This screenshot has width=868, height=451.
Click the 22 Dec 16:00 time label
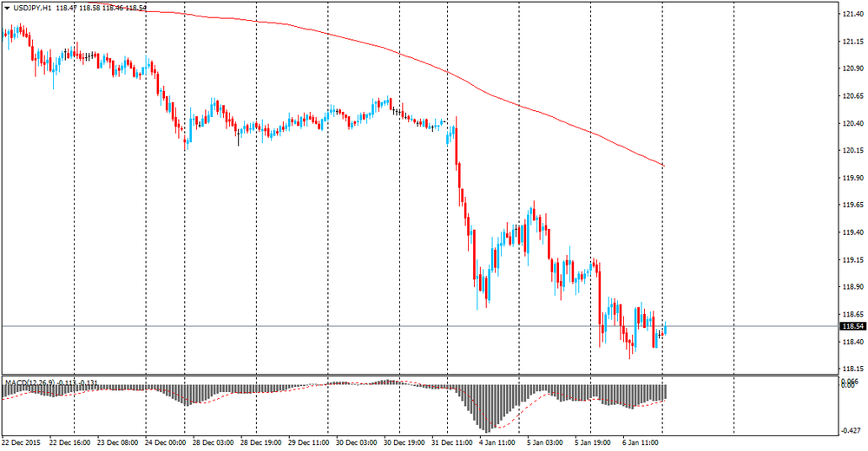[x=69, y=442]
